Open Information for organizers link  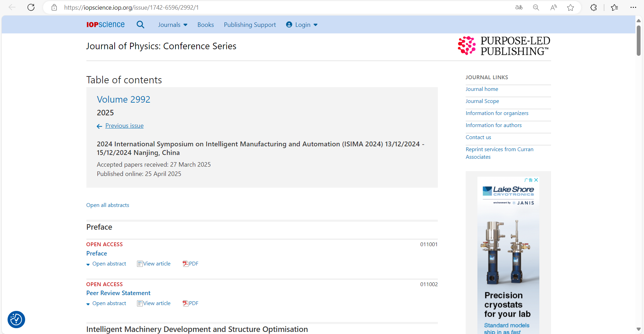[x=497, y=113]
